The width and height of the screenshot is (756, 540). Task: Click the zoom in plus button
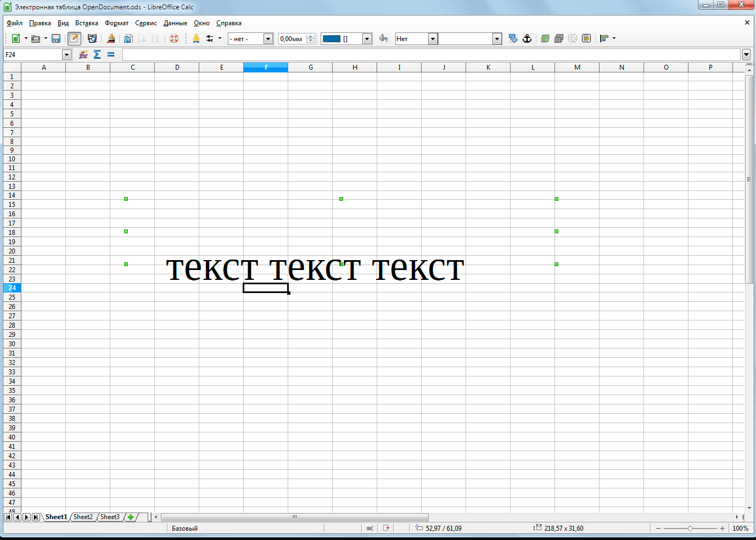click(723, 528)
